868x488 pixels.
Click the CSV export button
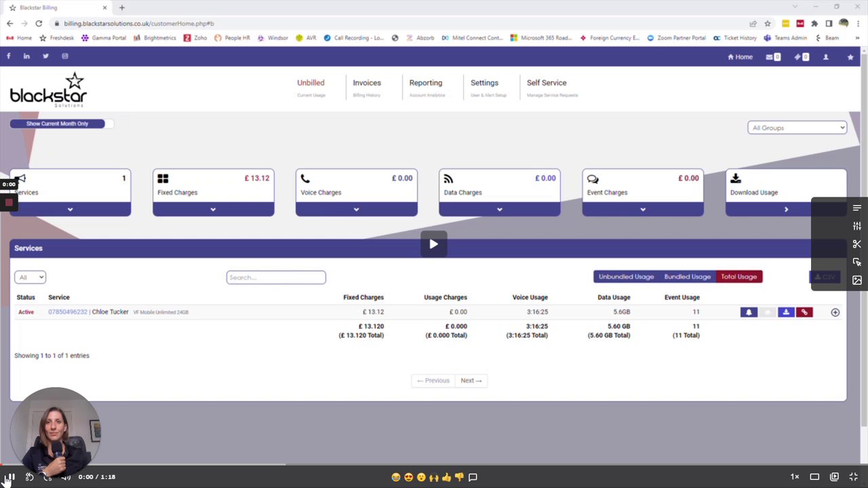[x=825, y=277]
